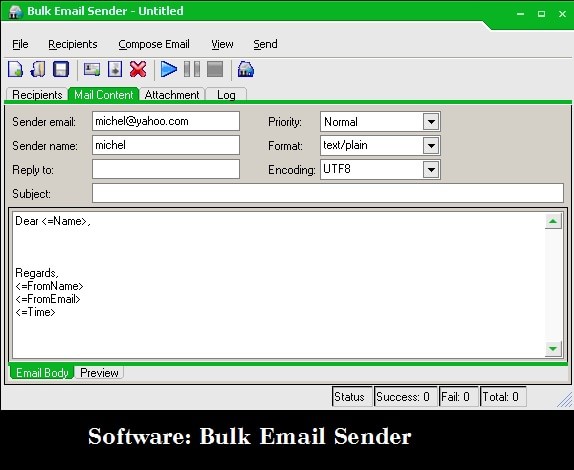574x470 pixels.
Task: Switch to the Log tab
Action: (x=226, y=94)
